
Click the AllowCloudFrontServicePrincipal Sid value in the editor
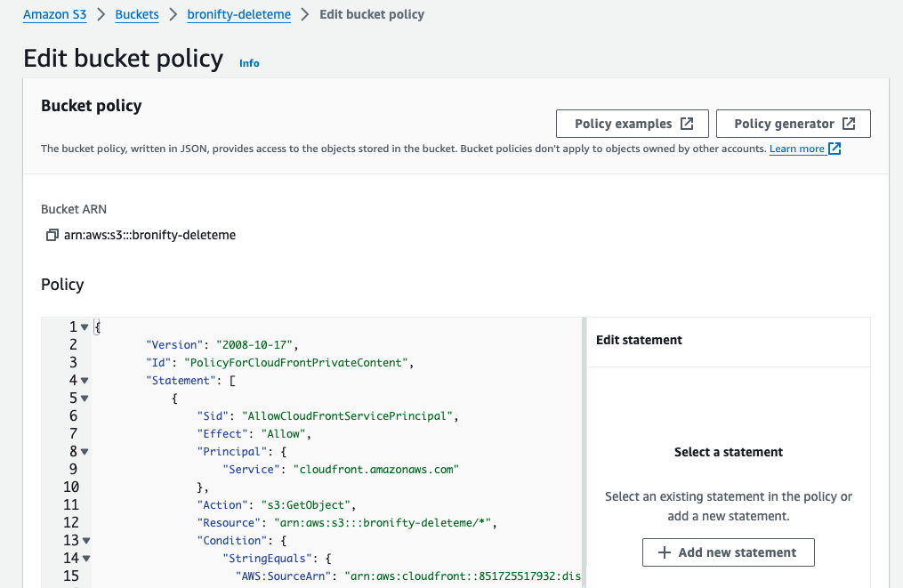pos(349,415)
